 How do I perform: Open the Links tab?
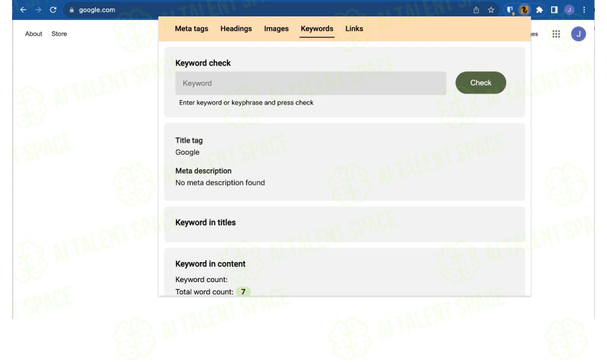click(354, 29)
